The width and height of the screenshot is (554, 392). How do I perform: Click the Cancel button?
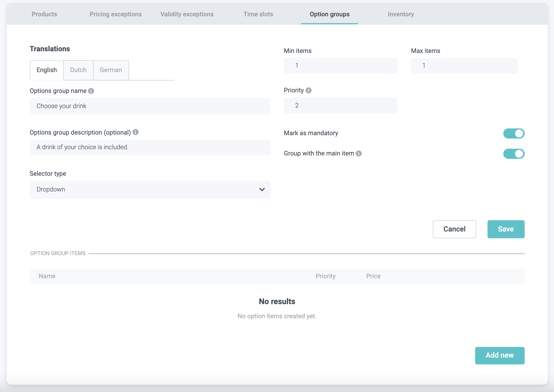tap(454, 229)
